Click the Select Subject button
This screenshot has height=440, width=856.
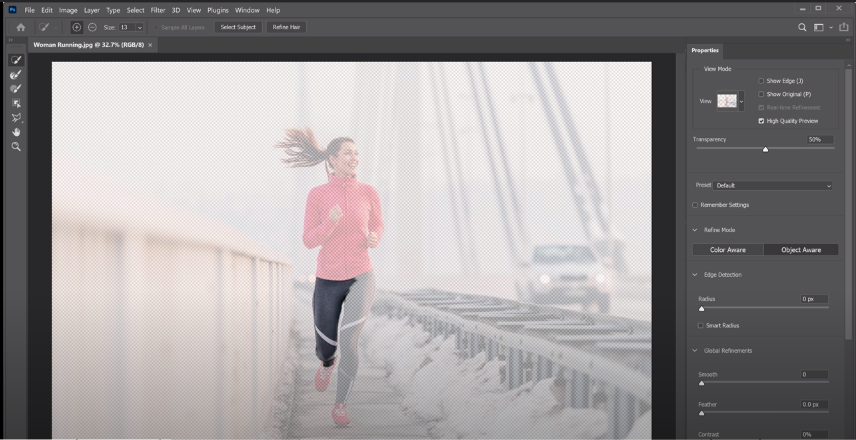237,27
